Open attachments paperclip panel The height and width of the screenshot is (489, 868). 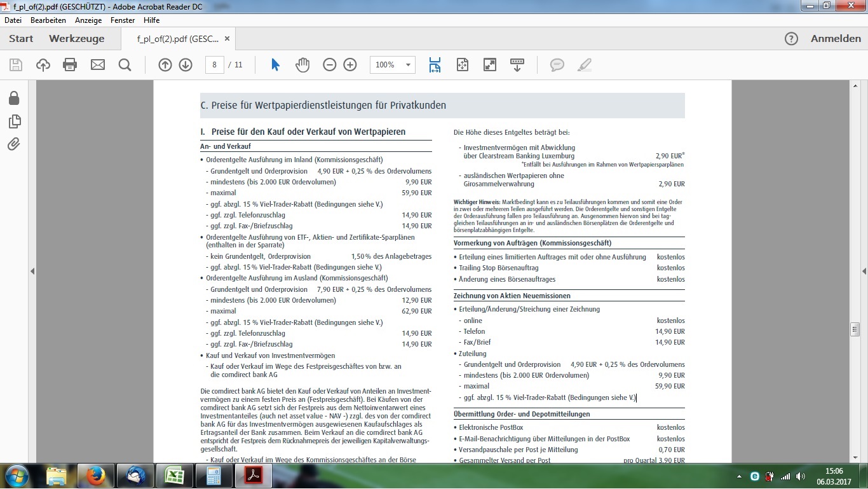pos(14,144)
